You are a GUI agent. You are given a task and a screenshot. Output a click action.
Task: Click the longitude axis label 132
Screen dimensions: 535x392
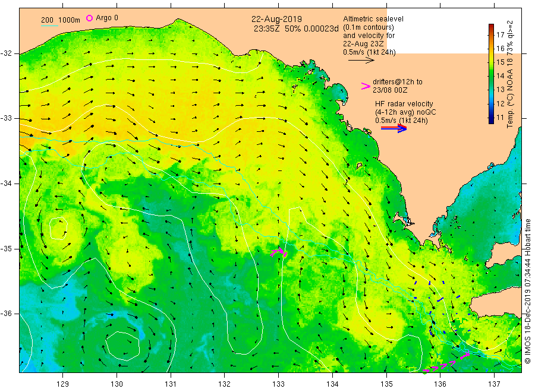click(225, 384)
